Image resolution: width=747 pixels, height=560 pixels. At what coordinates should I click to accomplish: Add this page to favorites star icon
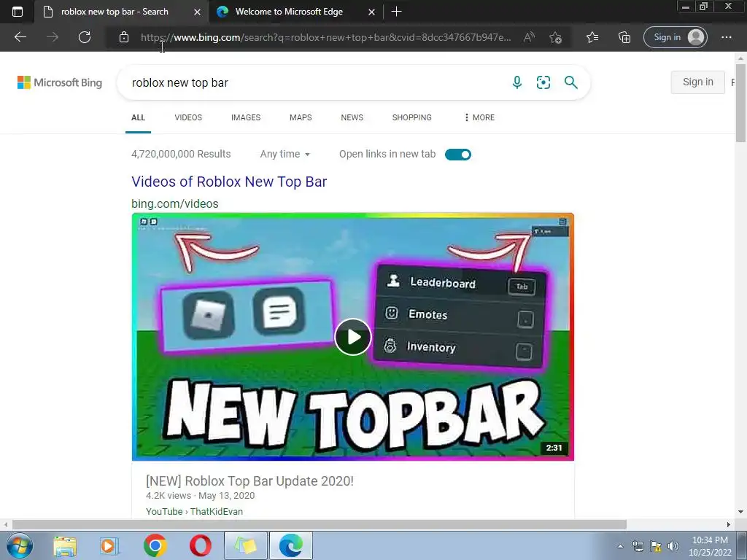point(555,37)
